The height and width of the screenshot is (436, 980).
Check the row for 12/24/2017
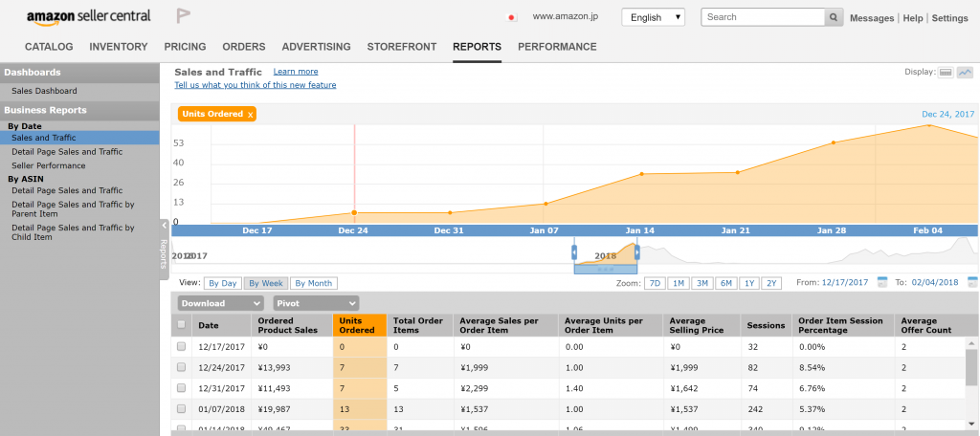181,366
